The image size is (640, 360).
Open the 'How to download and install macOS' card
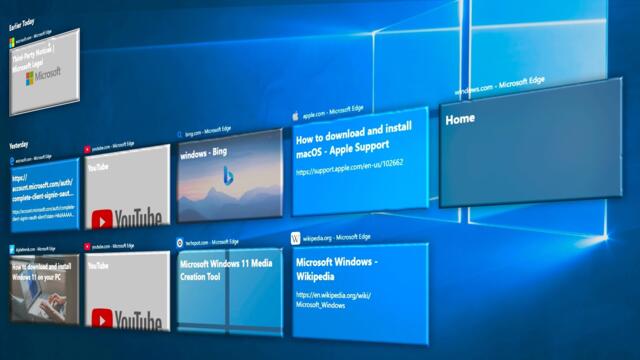click(x=360, y=162)
